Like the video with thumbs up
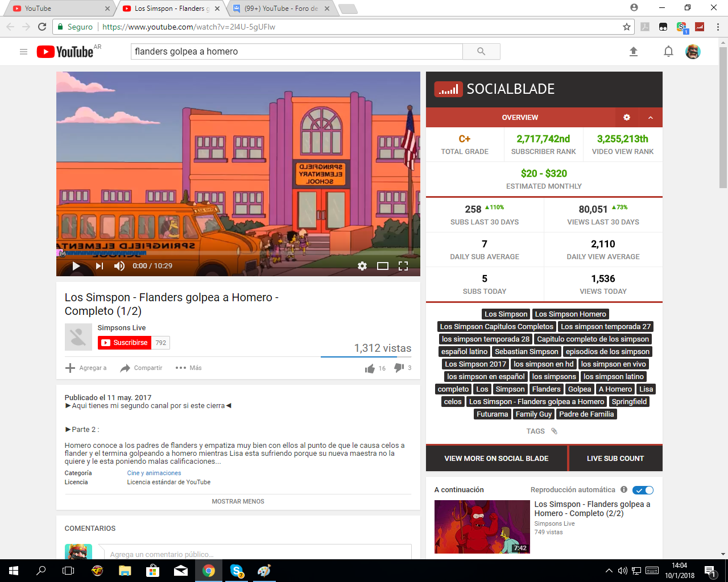728x582 pixels. (x=370, y=368)
